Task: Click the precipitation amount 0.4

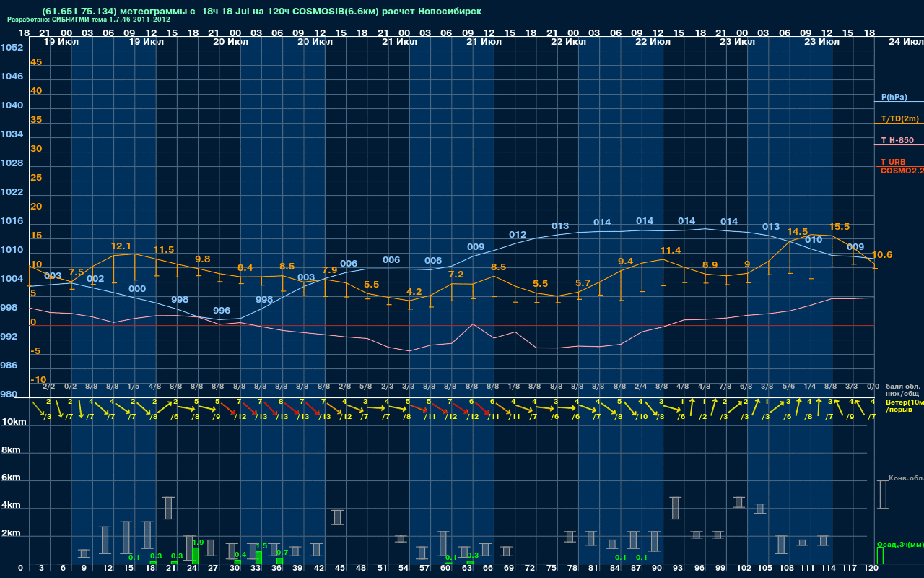Action: pos(240,554)
